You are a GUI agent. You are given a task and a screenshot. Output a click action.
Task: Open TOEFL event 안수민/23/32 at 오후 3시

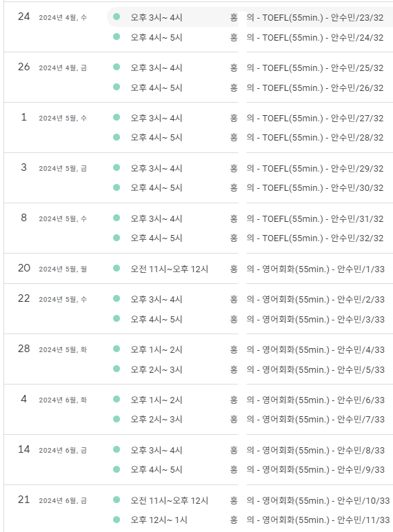click(x=250, y=17)
